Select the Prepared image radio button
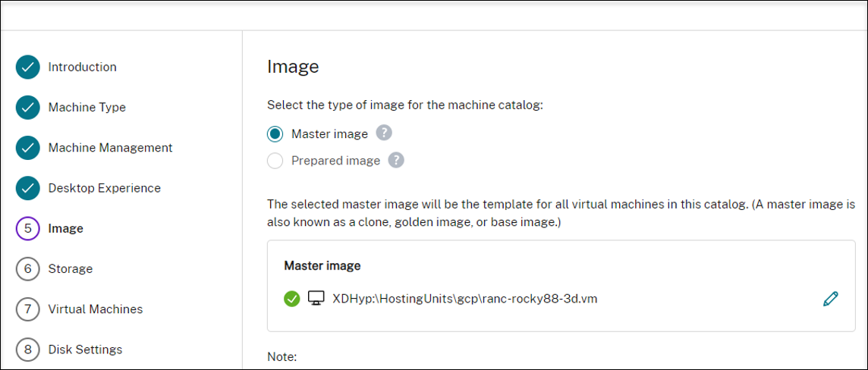Screen dimensions: 868x370 pyautogui.click(x=275, y=161)
